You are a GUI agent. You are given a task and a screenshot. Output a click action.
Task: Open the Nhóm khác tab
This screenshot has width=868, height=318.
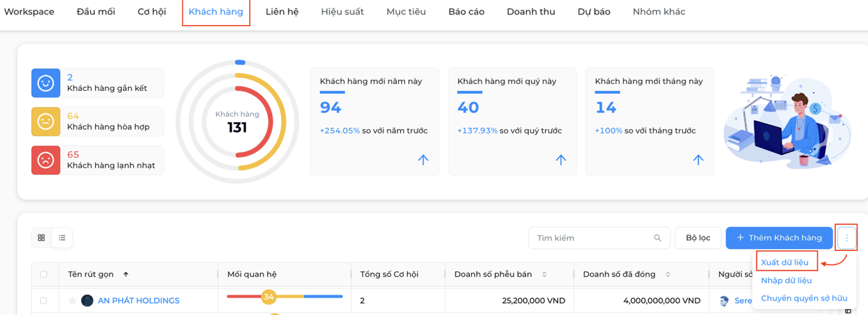click(659, 12)
